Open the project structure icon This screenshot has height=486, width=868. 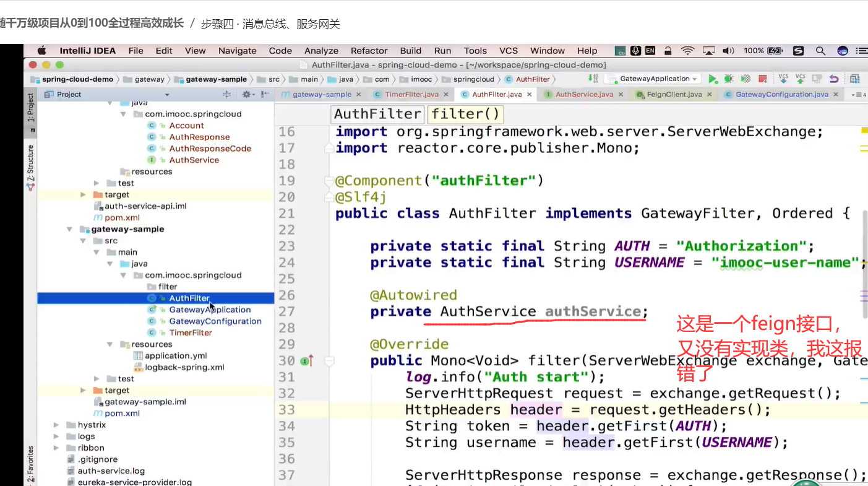(855, 79)
